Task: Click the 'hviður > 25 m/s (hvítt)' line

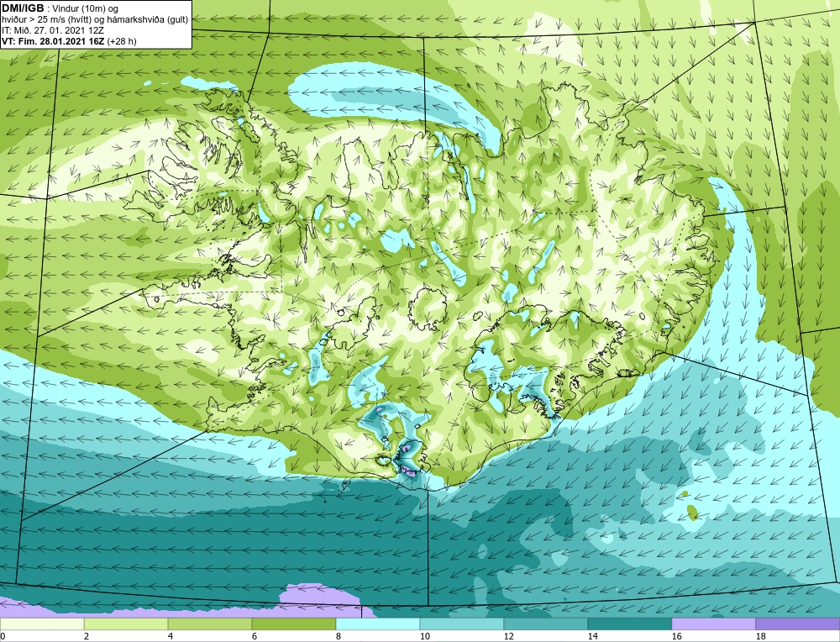Action: point(46,20)
